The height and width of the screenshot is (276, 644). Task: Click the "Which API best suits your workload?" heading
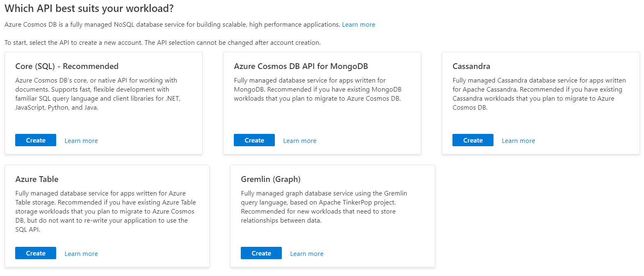point(89,8)
